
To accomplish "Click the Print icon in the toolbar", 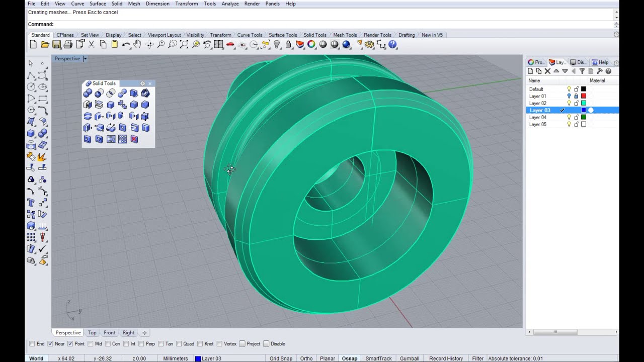I will click(x=68, y=45).
